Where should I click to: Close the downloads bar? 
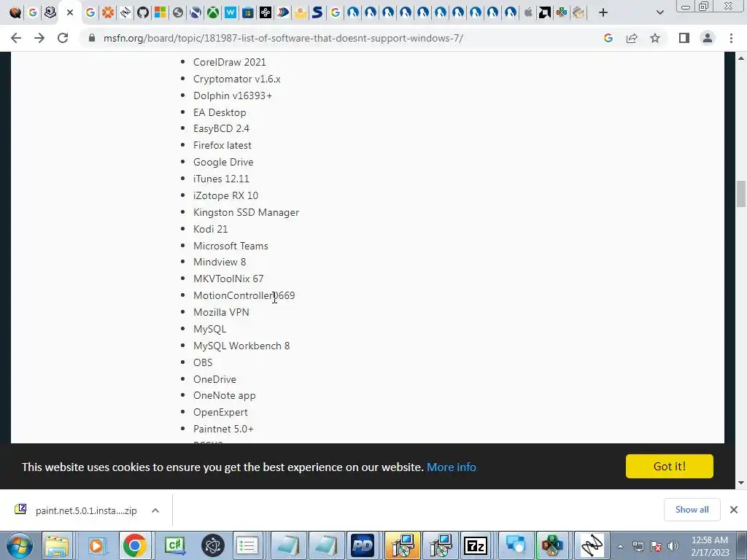click(x=734, y=510)
